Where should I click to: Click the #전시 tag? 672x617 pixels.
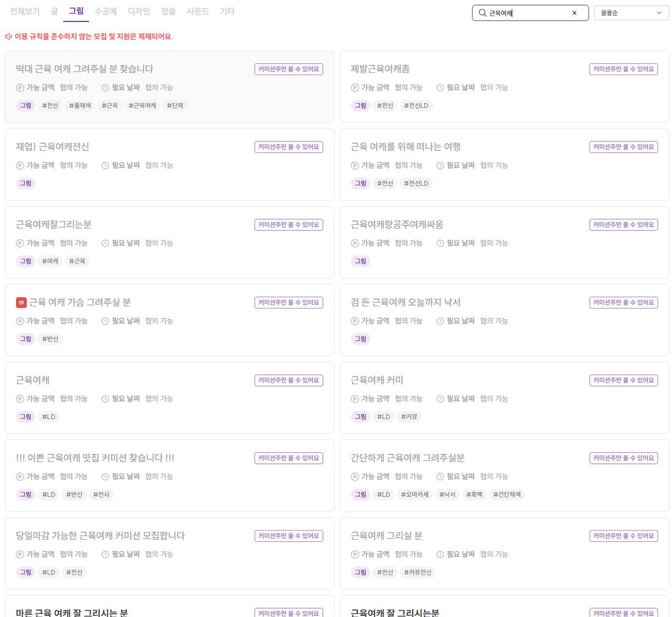(101, 495)
